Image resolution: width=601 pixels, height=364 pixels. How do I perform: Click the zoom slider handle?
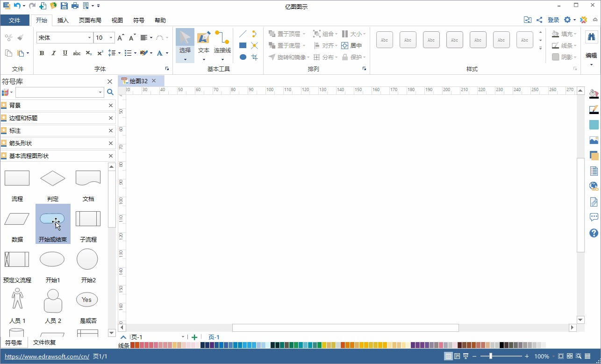[490, 356]
